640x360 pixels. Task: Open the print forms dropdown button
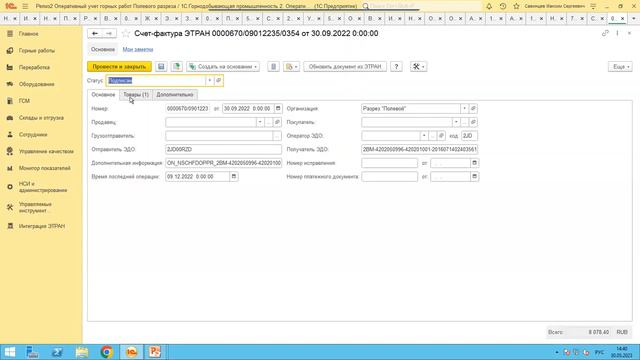[291, 67]
